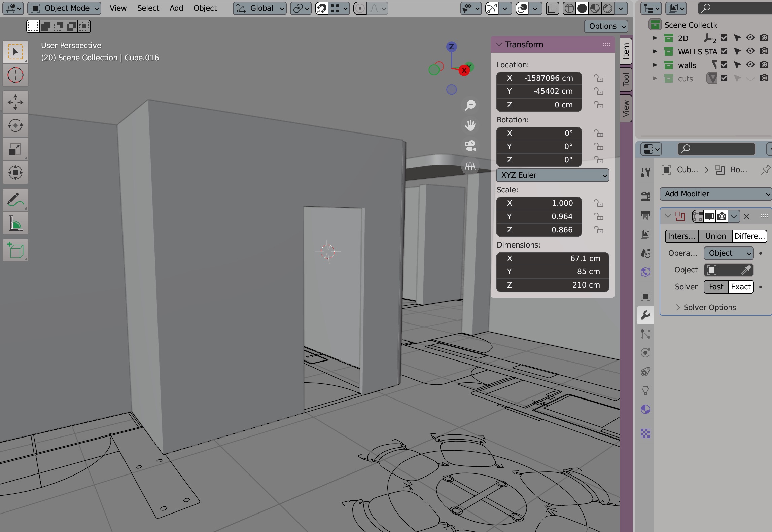Viewport: 772px width, 532px height.
Task: Select the Annotate pencil tool
Action: [x=15, y=200]
